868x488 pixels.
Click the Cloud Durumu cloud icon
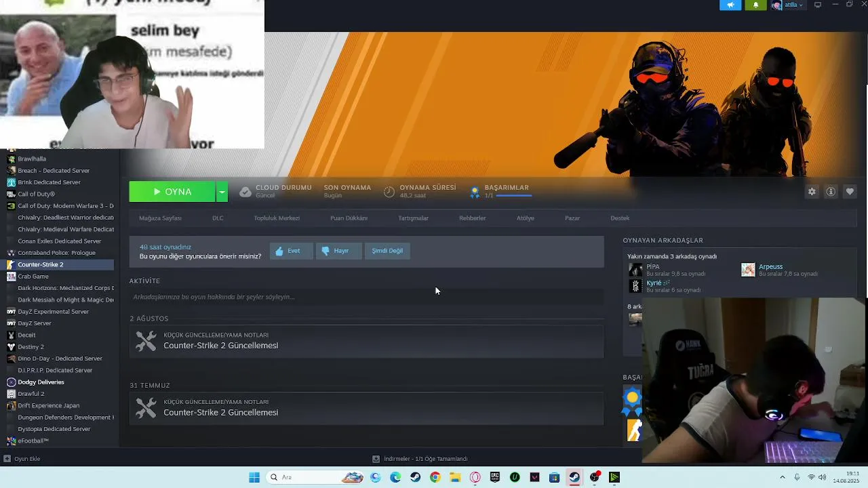pyautogui.click(x=245, y=192)
